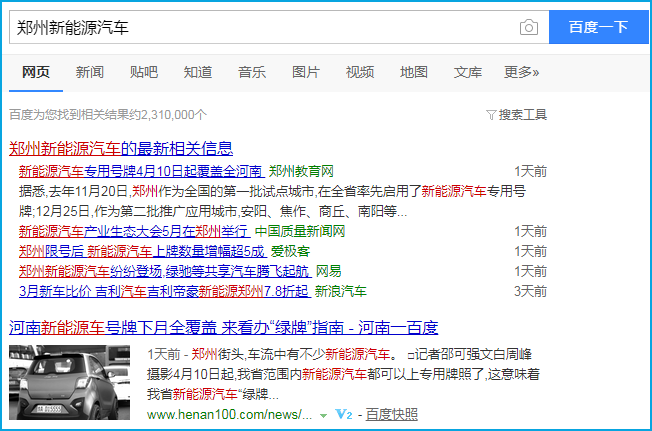
Task: Open the 视频 tab
Action: [360, 72]
